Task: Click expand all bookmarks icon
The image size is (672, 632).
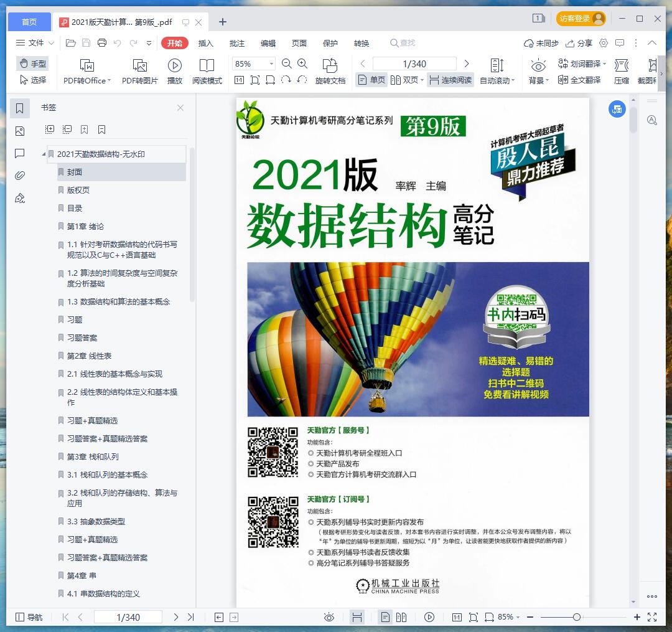Action: [50, 130]
